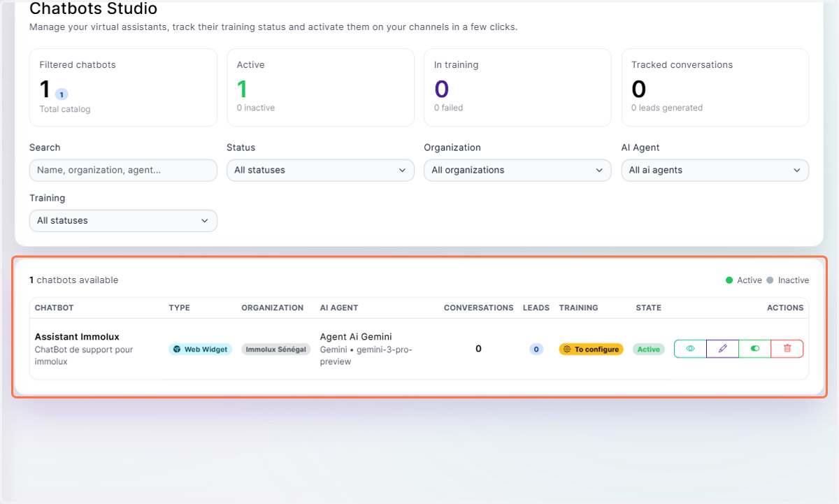Viewport: 839px width, 504px height.
Task: Click the small blue total catalog badge
Action: click(62, 94)
